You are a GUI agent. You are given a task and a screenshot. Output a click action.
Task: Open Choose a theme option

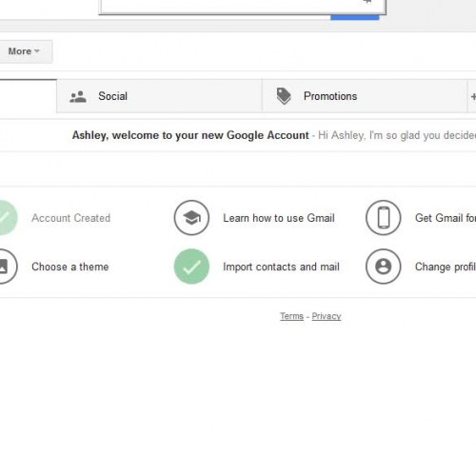[70, 267]
